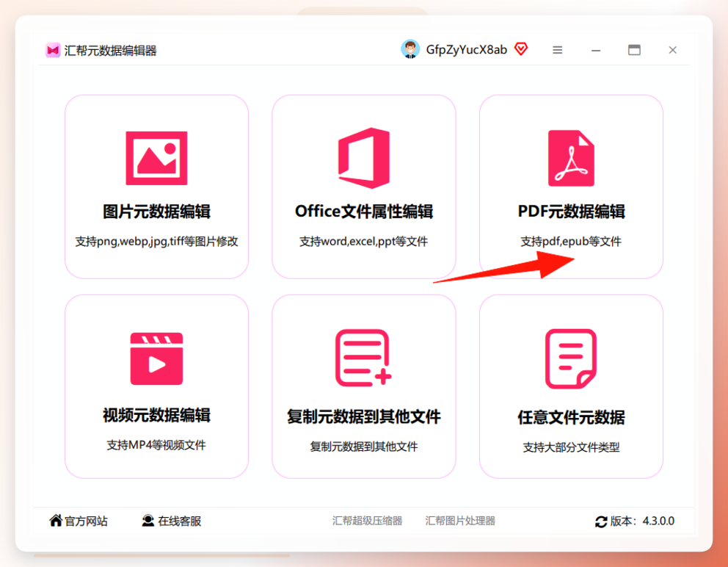Click 支持MP4等视频文件 description
The image size is (728, 567).
pyautogui.click(x=156, y=445)
